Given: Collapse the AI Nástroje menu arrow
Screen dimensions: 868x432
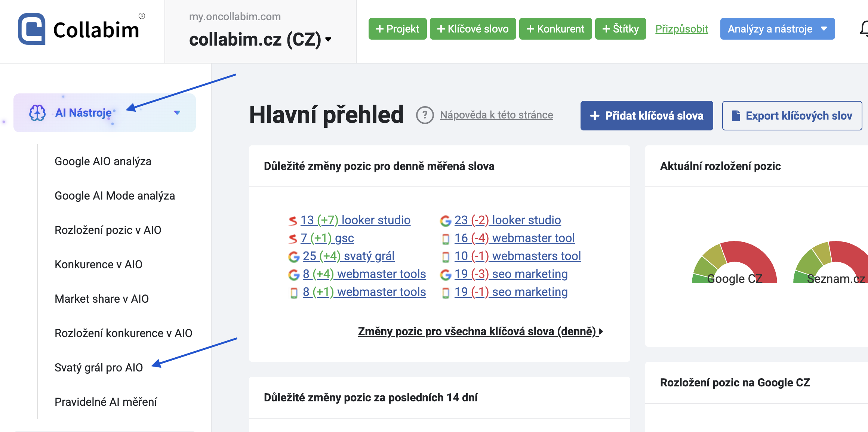Looking at the screenshot, I should click(177, 112).
